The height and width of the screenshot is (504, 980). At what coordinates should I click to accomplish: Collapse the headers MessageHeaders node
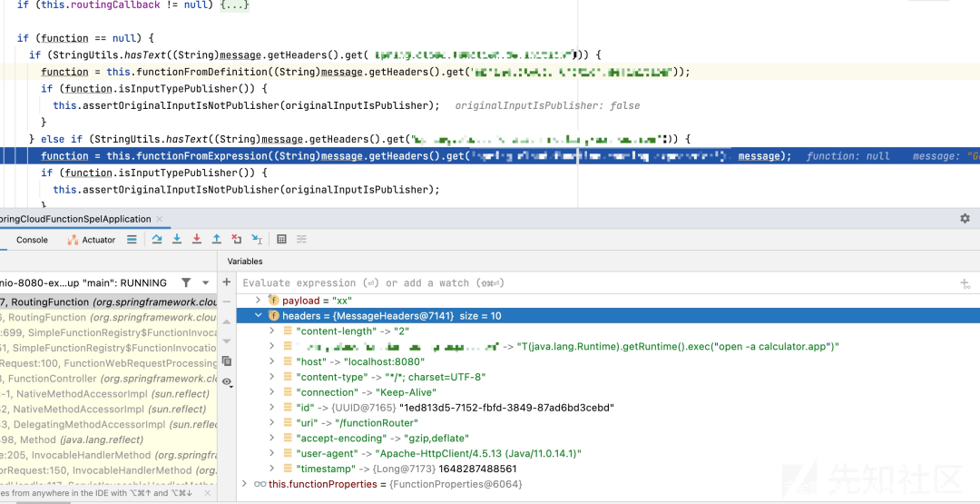click(260, 316)
